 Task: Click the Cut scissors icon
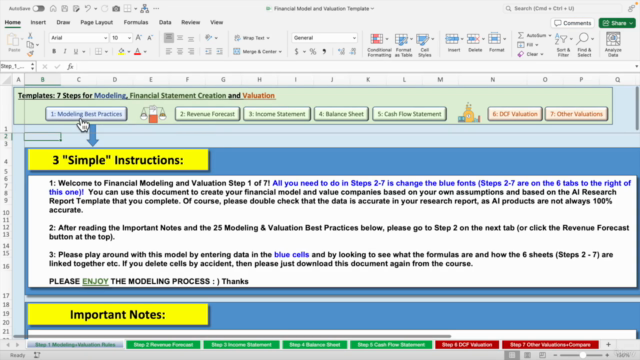tap(30, 36)
